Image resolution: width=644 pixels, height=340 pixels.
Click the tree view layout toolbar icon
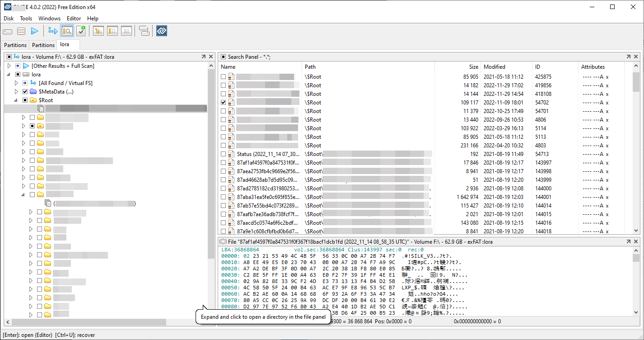click(98, 31)
